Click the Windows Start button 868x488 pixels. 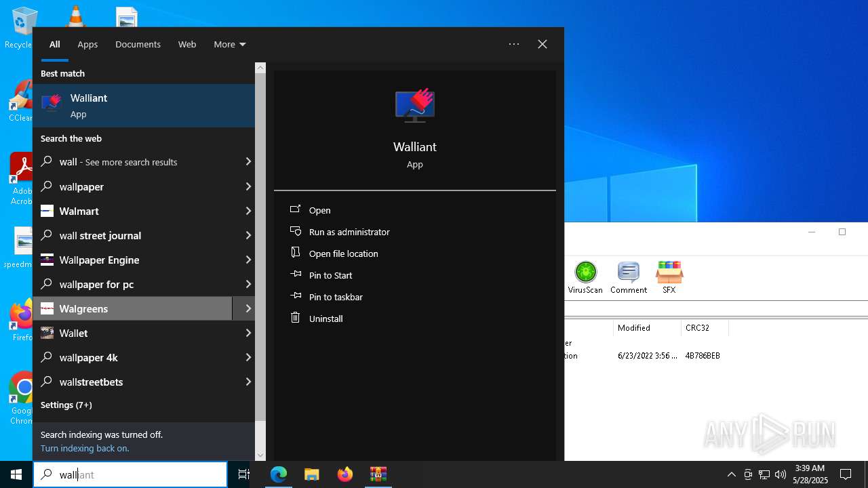tap(16, 474)
